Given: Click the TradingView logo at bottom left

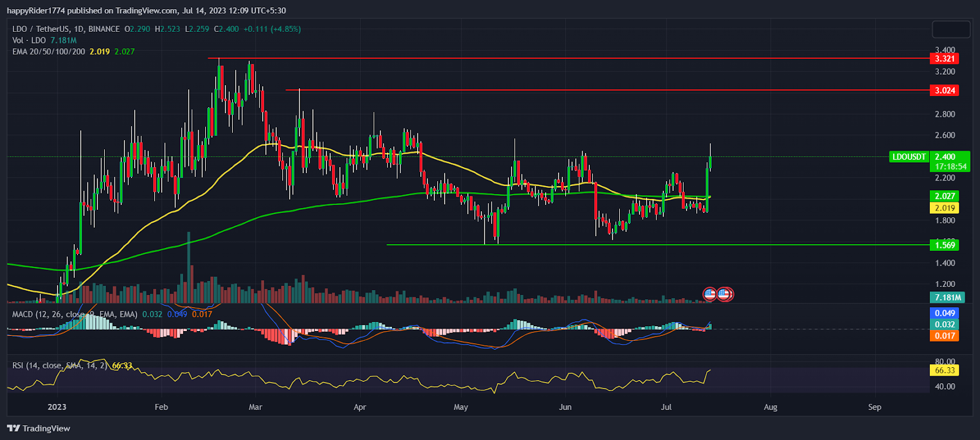Looking at the screenshot, I should [x=39, y=428].
